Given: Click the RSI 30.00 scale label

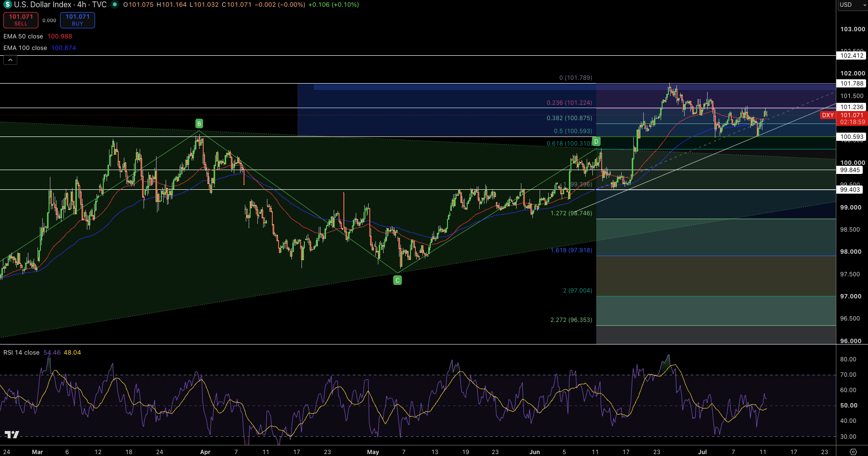Looking at the screenshot, I should pyautogui.click(x=848, y=437).
